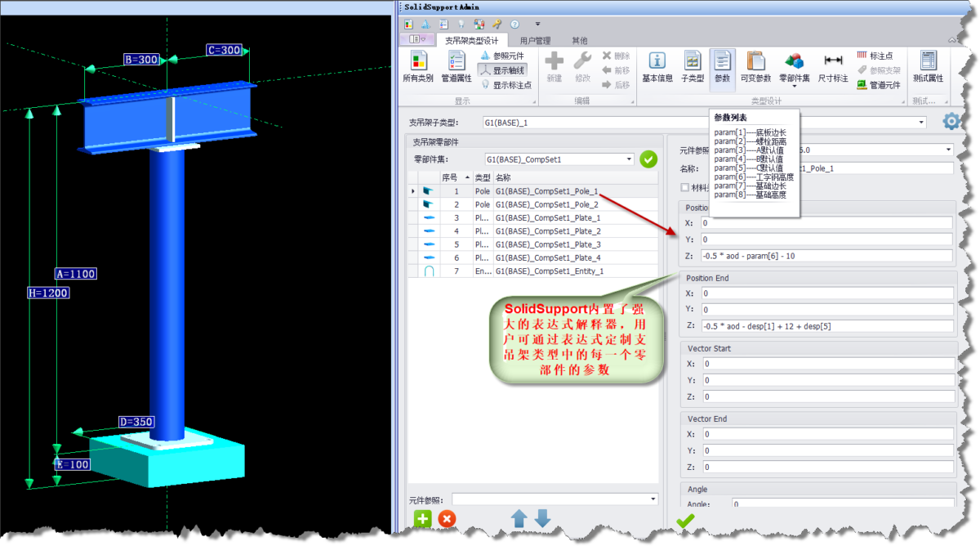980x546 pixels.
Task: Click the red X remove button
Action: pyautogui.click(x=447, y=518)
